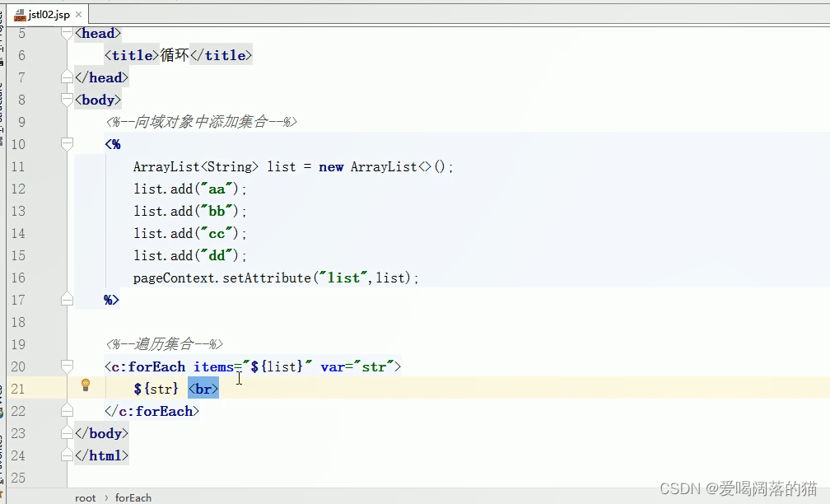This screenshot has width=830, height=504.
Task: Click the title tag text 循环
Action: pos(175,56)
